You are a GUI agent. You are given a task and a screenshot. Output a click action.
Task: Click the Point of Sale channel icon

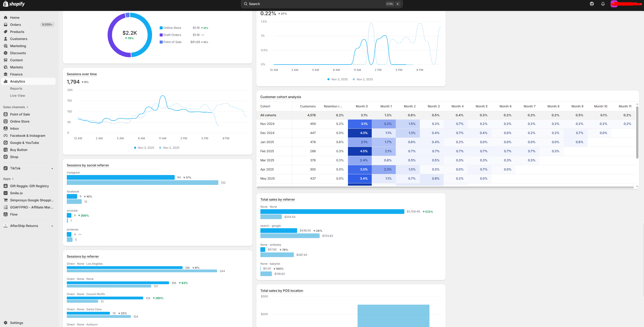(6, 114)
